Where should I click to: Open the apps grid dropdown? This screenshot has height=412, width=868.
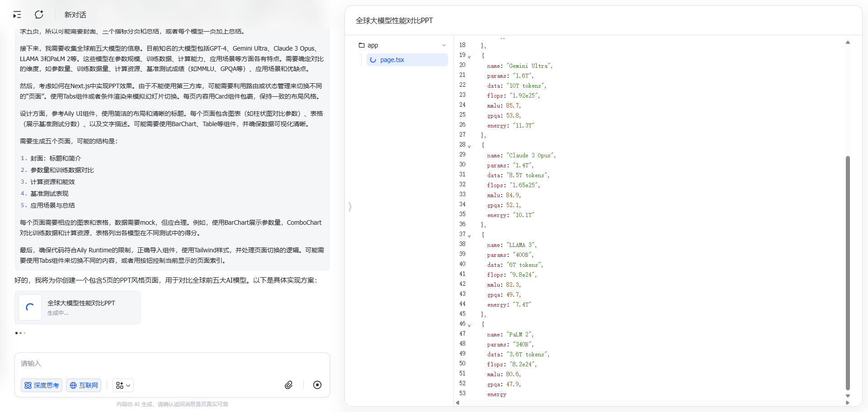[x=123, y=385]
